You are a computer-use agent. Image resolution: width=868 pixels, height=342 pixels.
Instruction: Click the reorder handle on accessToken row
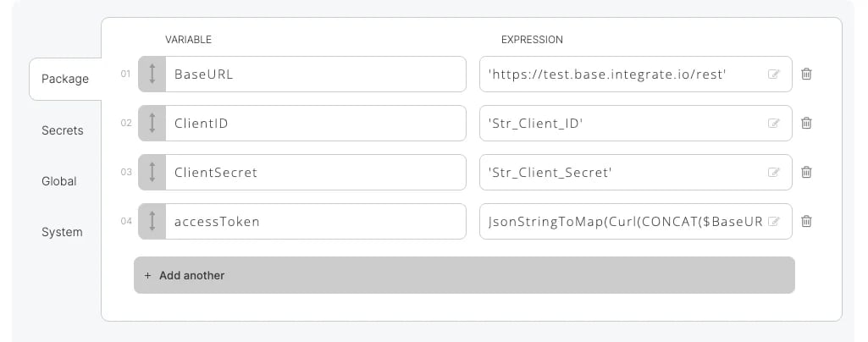click(x=152, y=221)
